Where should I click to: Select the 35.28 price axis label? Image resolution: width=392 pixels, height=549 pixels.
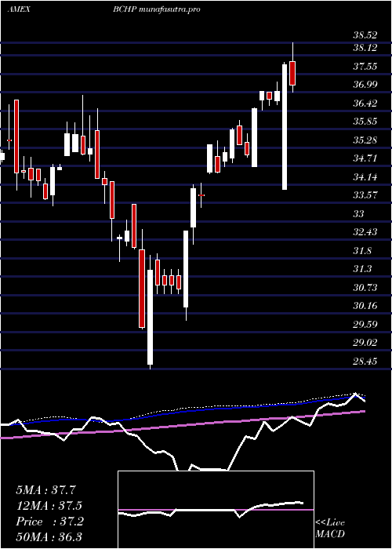click(365, 140)
